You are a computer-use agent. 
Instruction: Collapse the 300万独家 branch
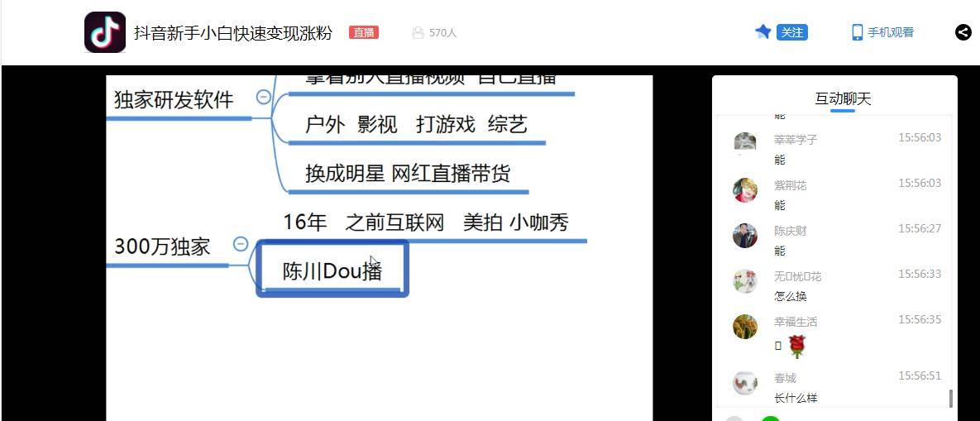point(241,244)
